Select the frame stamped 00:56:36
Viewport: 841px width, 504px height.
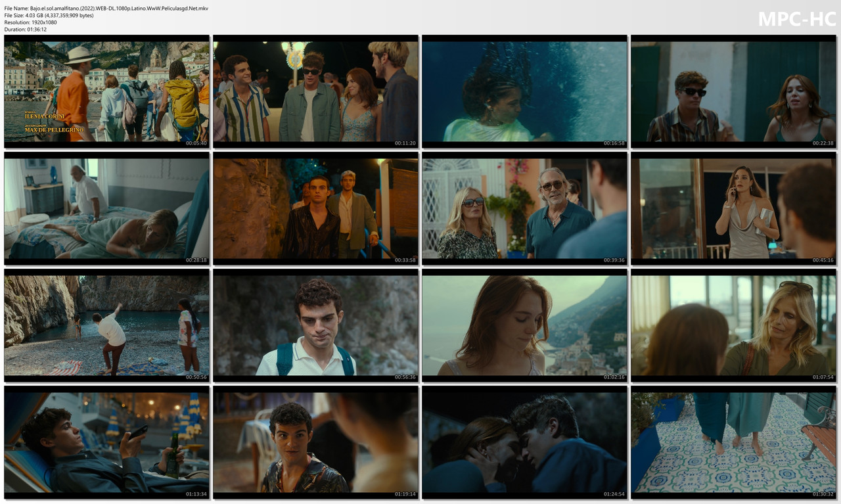pyautogui.click(x=315, y=325)
